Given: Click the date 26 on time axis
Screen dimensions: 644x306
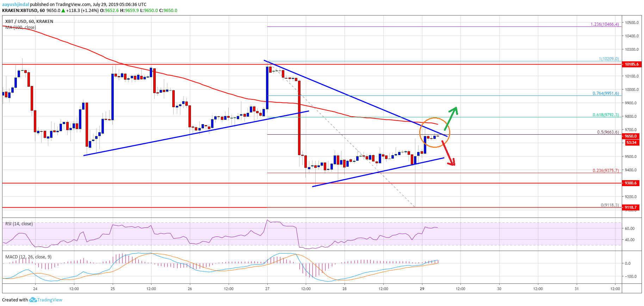Looking at the screenshot, I should coord(190,289).
